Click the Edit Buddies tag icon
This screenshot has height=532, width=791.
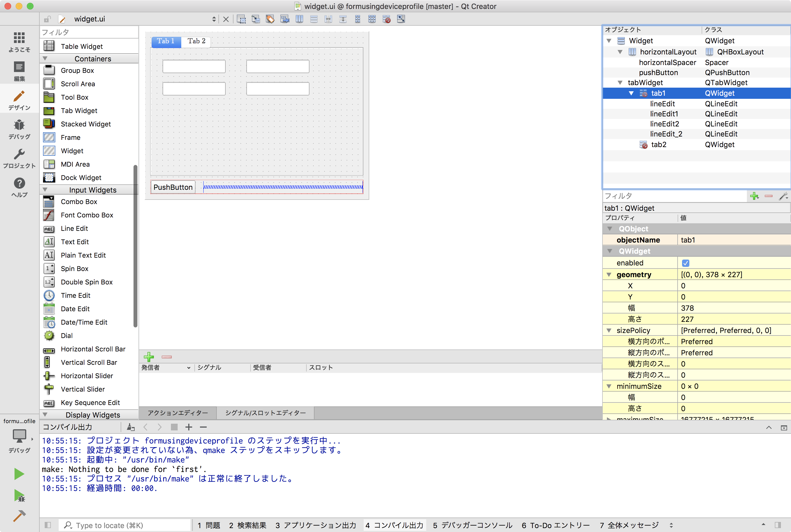click(270, 19)
